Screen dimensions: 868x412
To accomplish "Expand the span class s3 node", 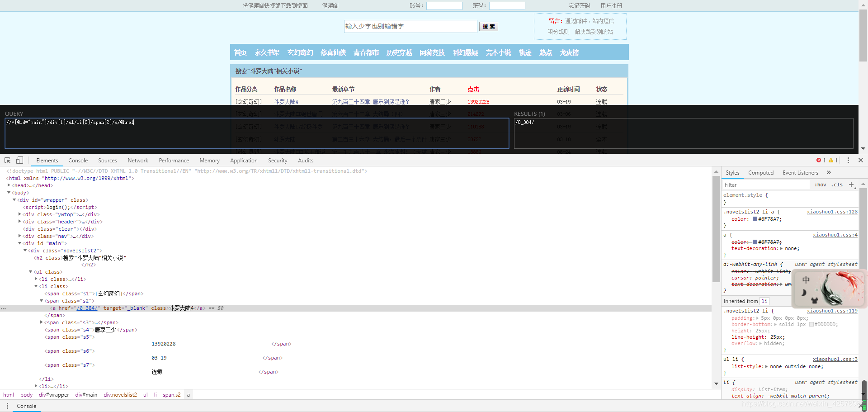I will tap(41, 322).
